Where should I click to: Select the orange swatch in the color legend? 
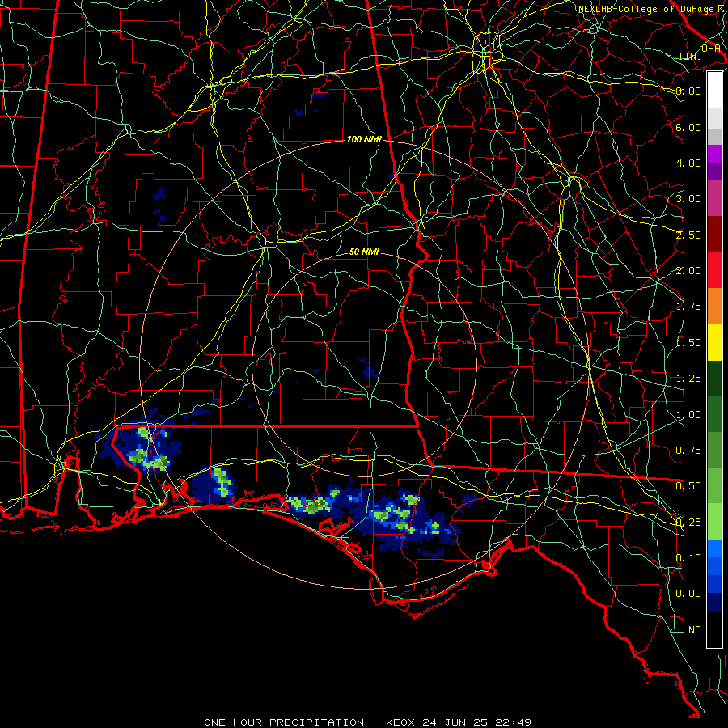tap(714, 307)
